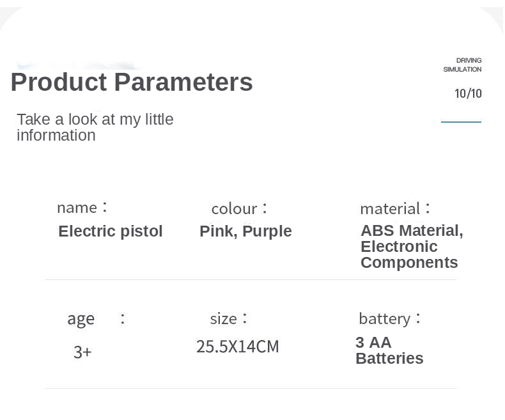Screen dimensions: 505x420
Task: Click the blurred image fragment above the heading
Action: pyautogui.click(x=77, y=66)
